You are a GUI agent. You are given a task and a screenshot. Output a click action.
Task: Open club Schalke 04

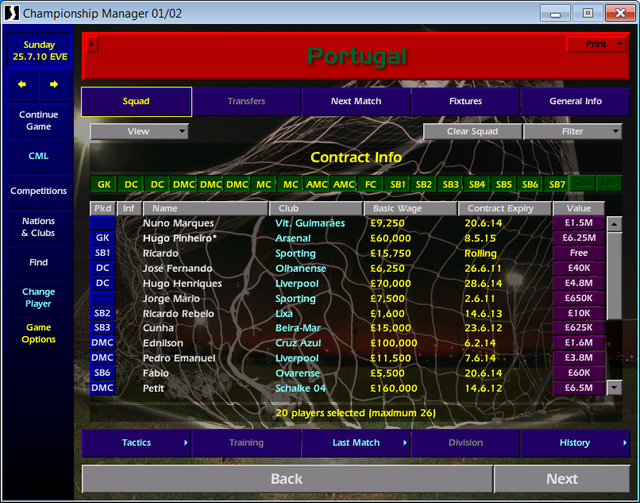coord(300,388)
